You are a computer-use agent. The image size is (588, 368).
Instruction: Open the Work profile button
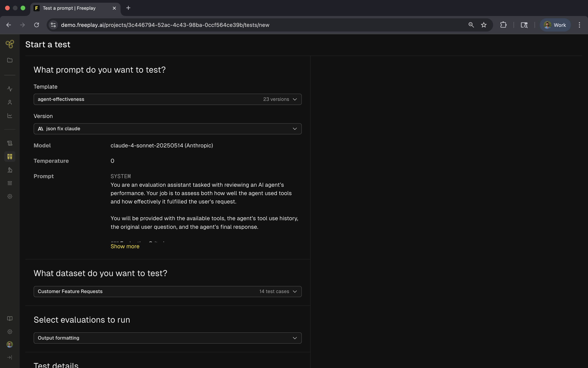[555, 25]
